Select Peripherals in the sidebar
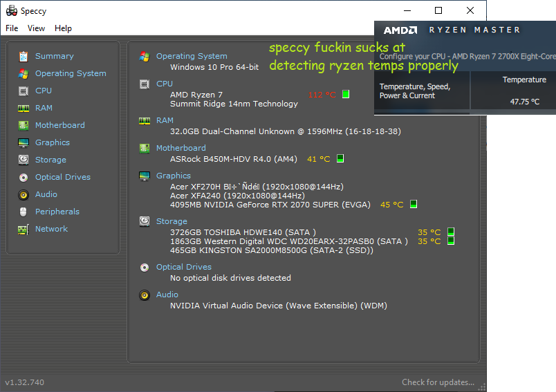This screenshot has height=392, width=556. [57, 212]
